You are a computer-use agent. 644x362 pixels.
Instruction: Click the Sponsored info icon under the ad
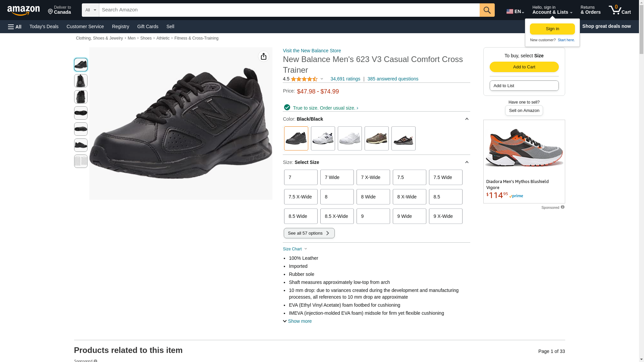click(x=562, y=207)
